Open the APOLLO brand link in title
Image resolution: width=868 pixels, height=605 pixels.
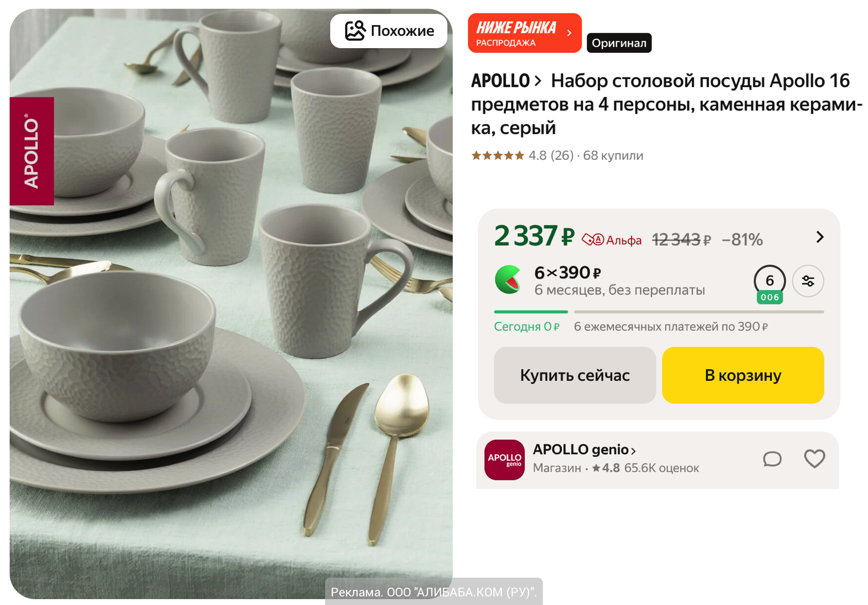(506, 81)
